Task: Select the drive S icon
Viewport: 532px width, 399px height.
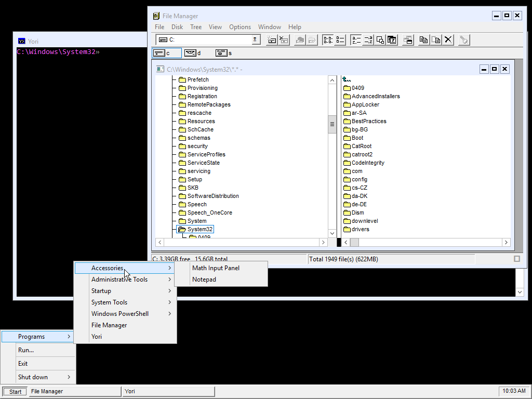Action: point(220,52)
